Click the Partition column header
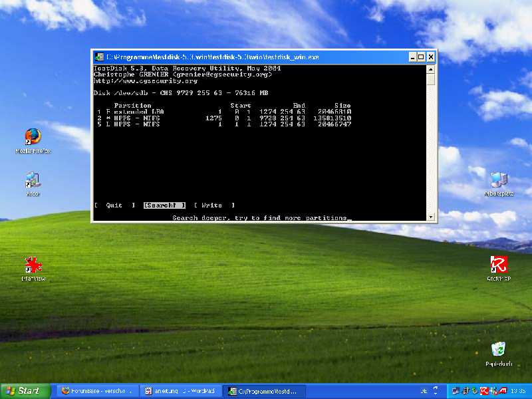 (132, 105)
